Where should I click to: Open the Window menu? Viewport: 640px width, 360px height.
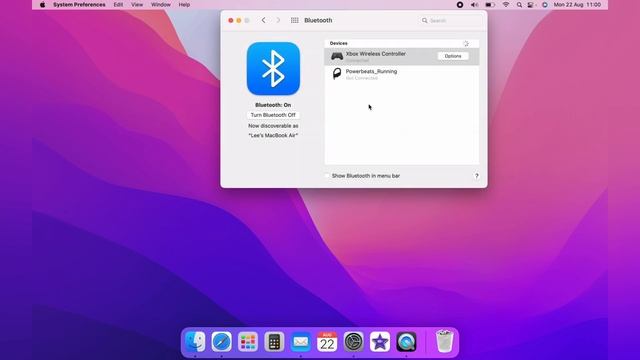coord(161,5)
